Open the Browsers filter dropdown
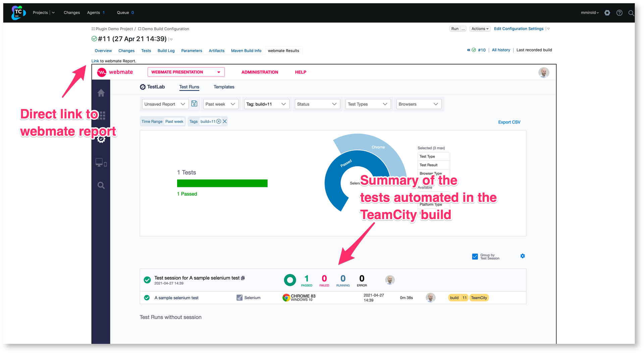Viewport: 644px width, 353px height. [419, 104]
